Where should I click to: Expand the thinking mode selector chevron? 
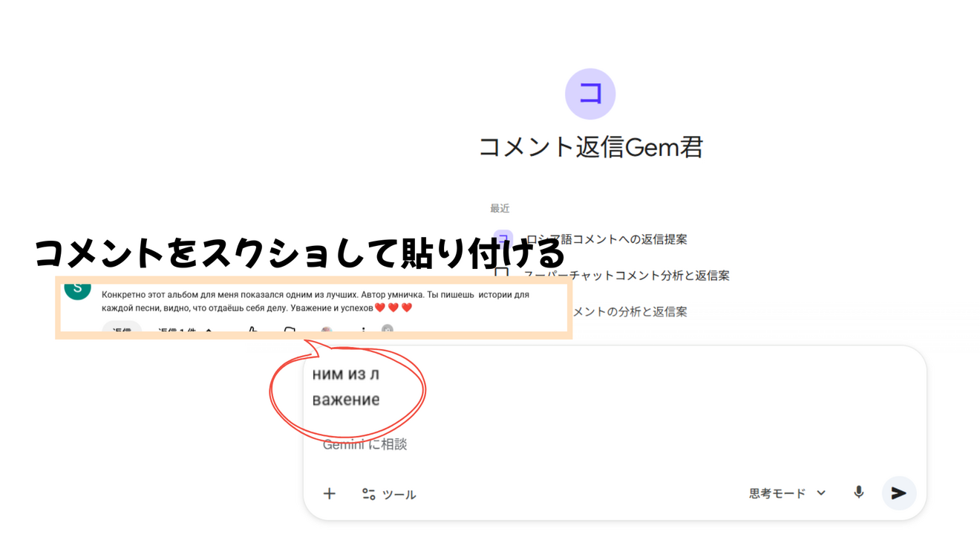pos(820,493)
